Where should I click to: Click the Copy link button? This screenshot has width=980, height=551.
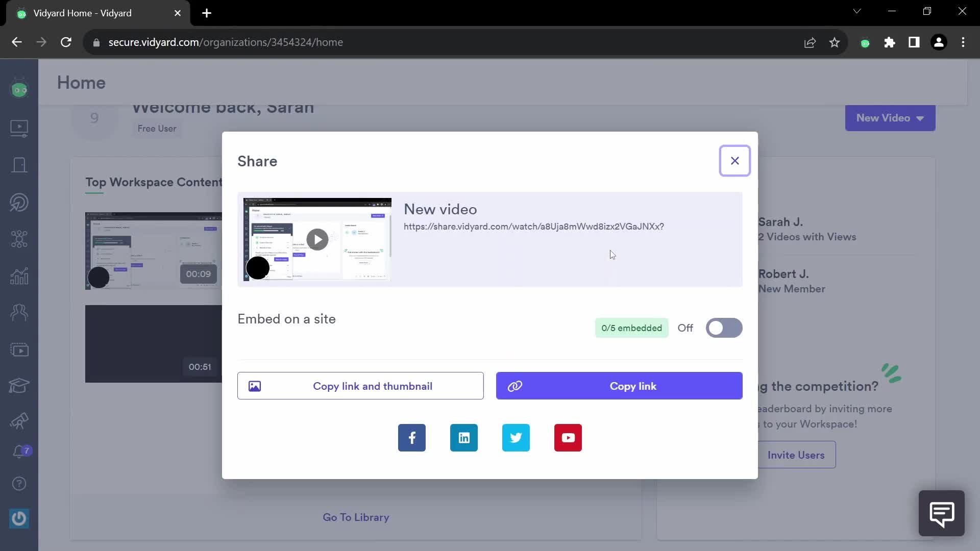tap(619, 386)
